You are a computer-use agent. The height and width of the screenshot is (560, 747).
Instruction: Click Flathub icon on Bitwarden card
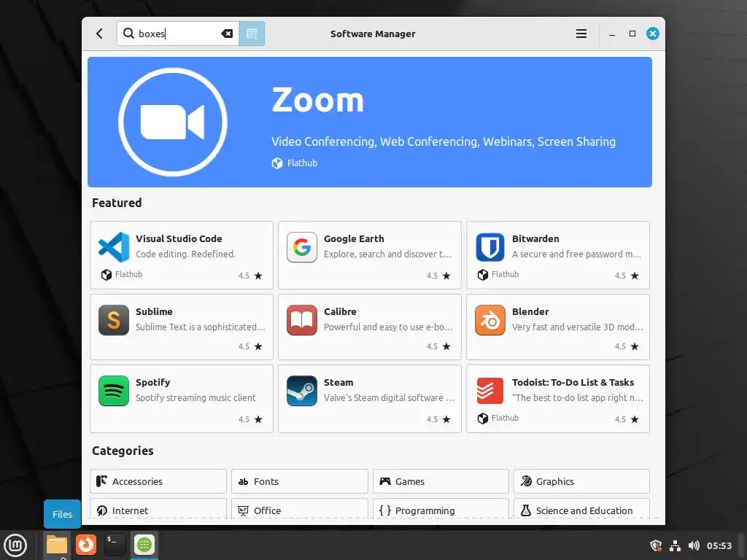tap(483, 275)
